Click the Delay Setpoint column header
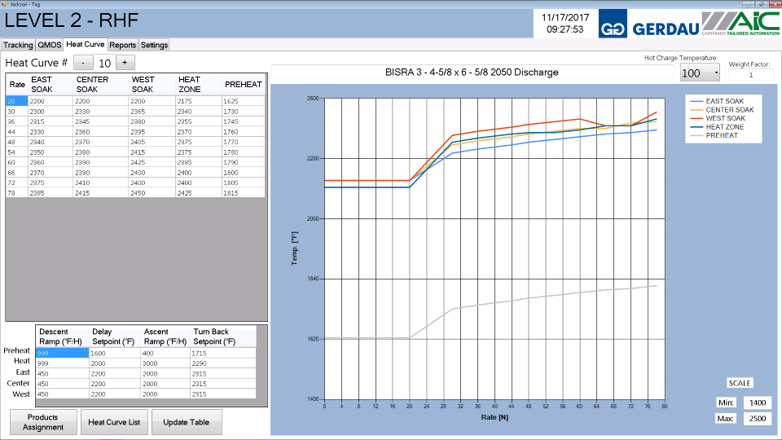This screenshot has height=440, width=782. [115, 337]
